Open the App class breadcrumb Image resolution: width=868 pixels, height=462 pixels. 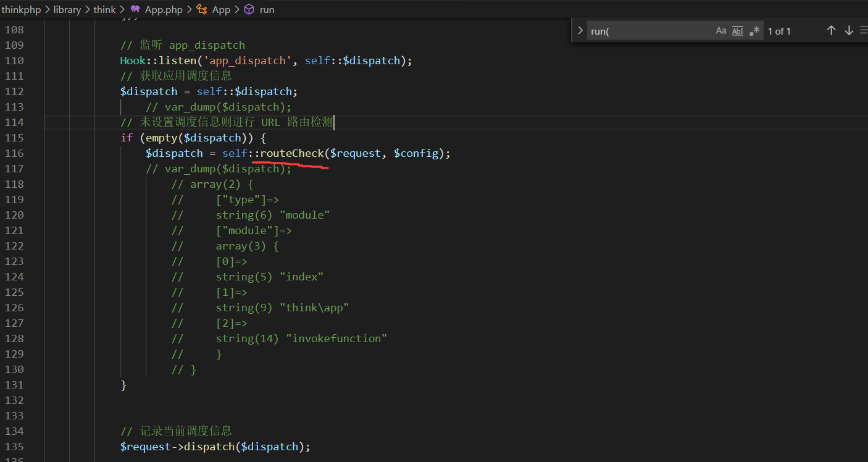pyautogui.click(x=221, y=9)
